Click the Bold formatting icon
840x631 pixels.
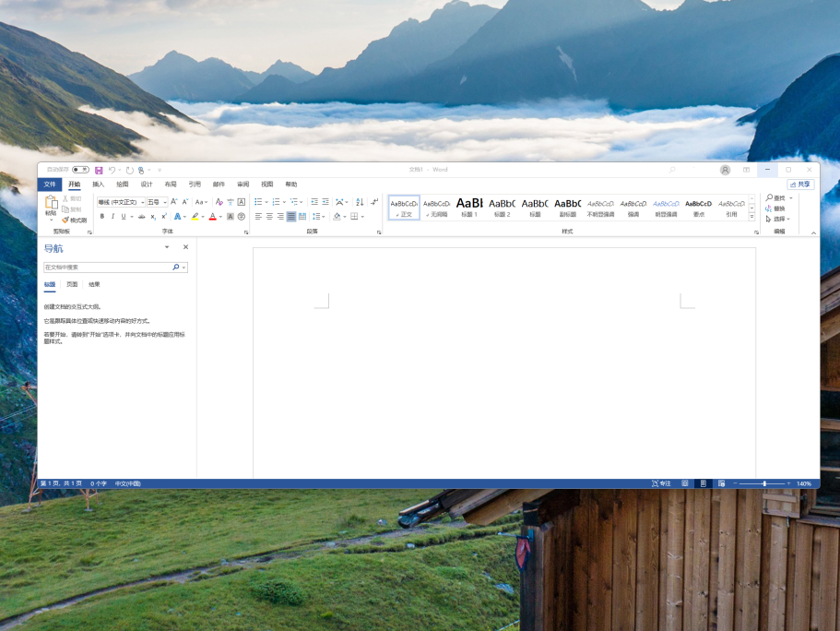click(101, 217)
